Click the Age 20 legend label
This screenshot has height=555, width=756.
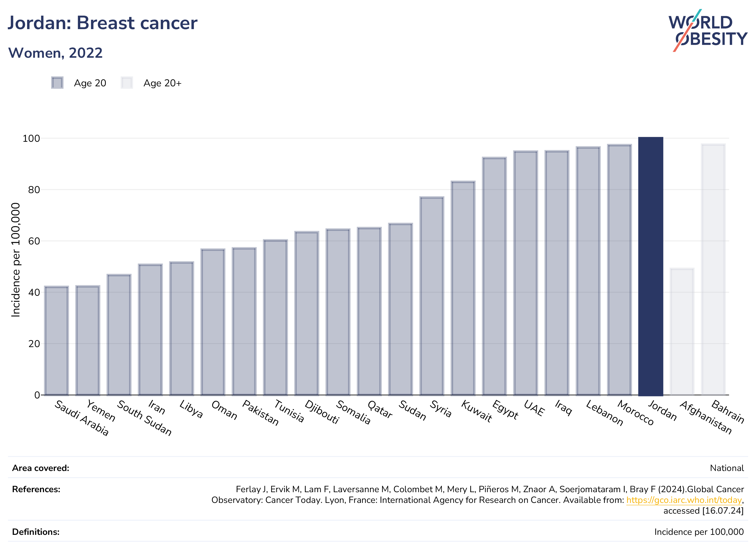coord(90,83)
